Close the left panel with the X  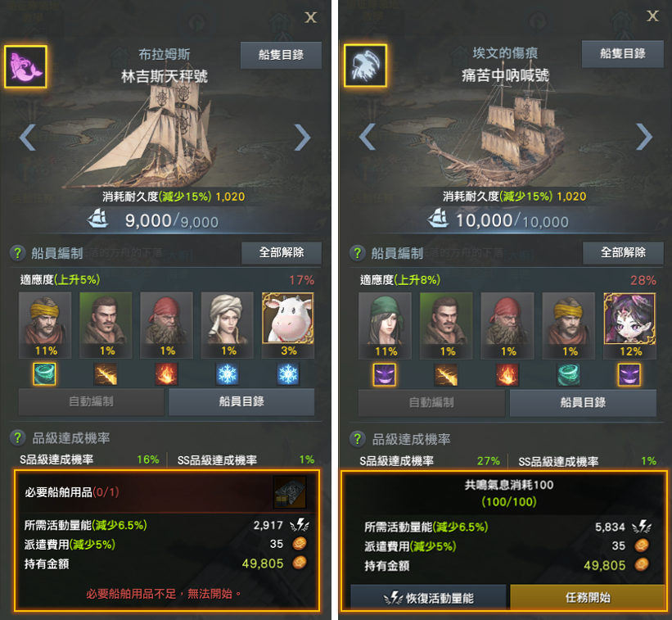click(310, 17)
